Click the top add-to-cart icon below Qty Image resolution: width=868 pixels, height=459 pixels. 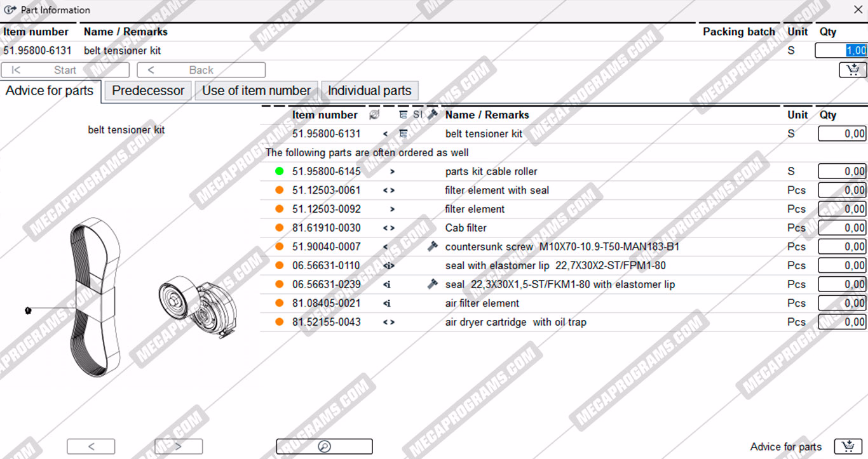pyautogui.click(x=853, y=70)
